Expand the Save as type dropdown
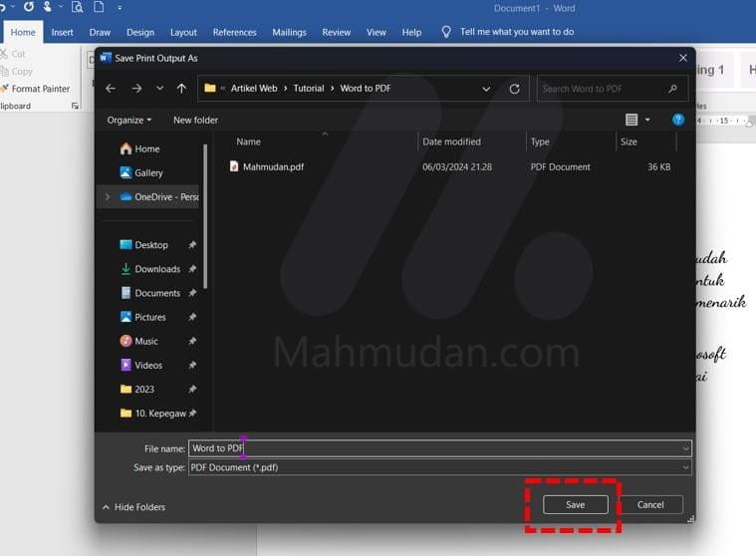The width and height of the screenshot is (756, 556). [x=685, y=467]
